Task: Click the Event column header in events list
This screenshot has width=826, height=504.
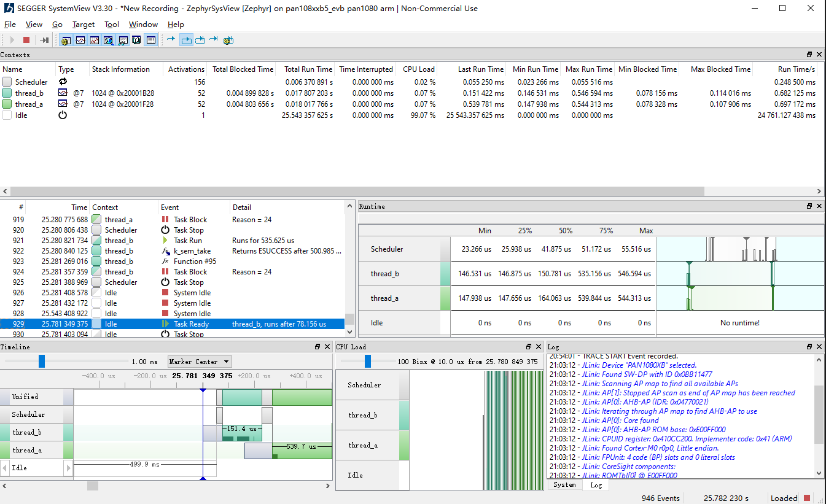Action: 194,207
